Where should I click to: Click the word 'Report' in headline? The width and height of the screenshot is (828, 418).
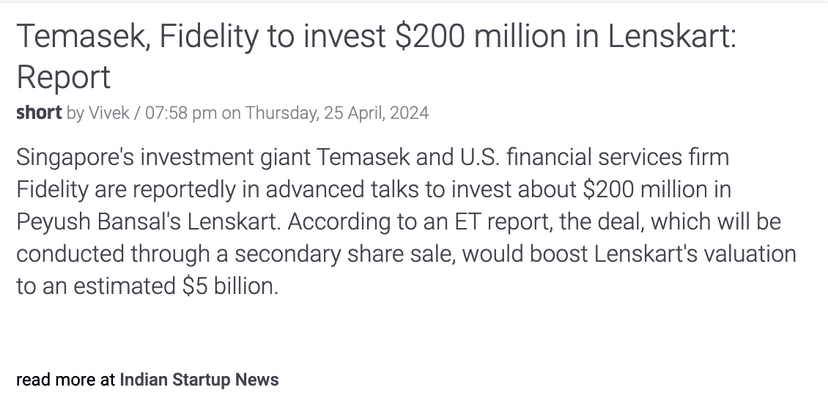63,77
